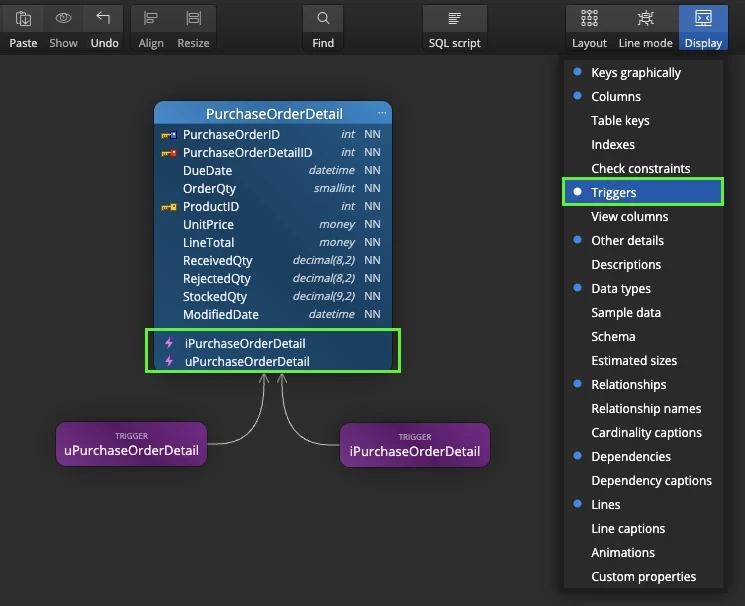Screen dimensions: 745x606
Task: Select the PurchaseOrderDetail table header
Action: coord(273,113)
